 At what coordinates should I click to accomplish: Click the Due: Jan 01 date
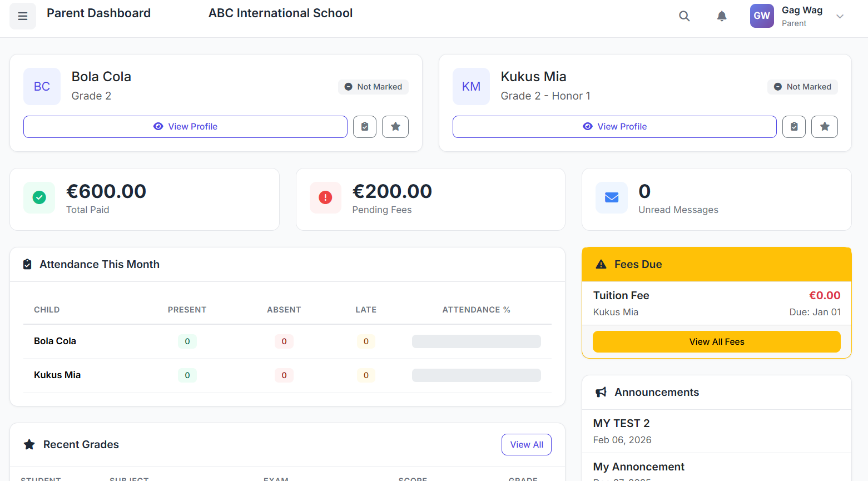click(815, 312)
